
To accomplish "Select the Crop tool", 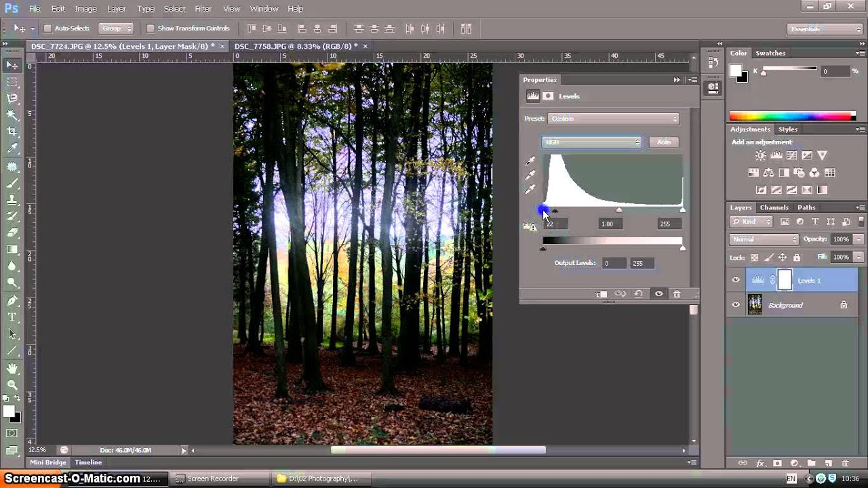I will 12,131.
